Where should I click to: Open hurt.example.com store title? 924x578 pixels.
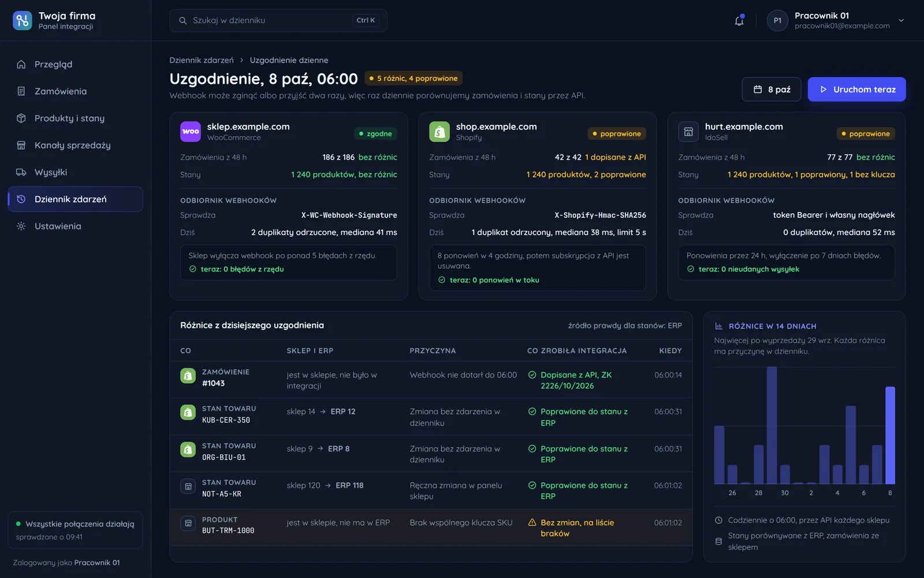(744, 127)
